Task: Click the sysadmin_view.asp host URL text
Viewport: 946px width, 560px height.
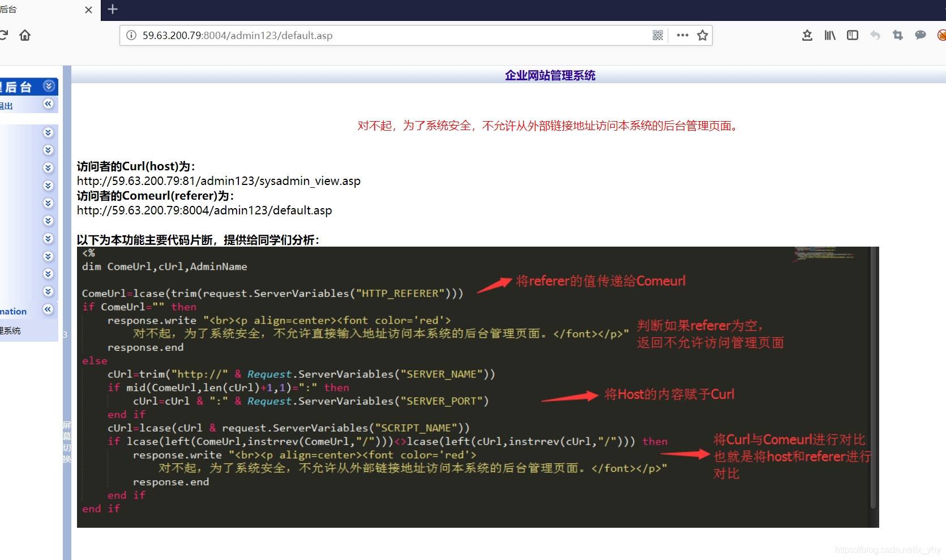Action: tap(219, 181)
